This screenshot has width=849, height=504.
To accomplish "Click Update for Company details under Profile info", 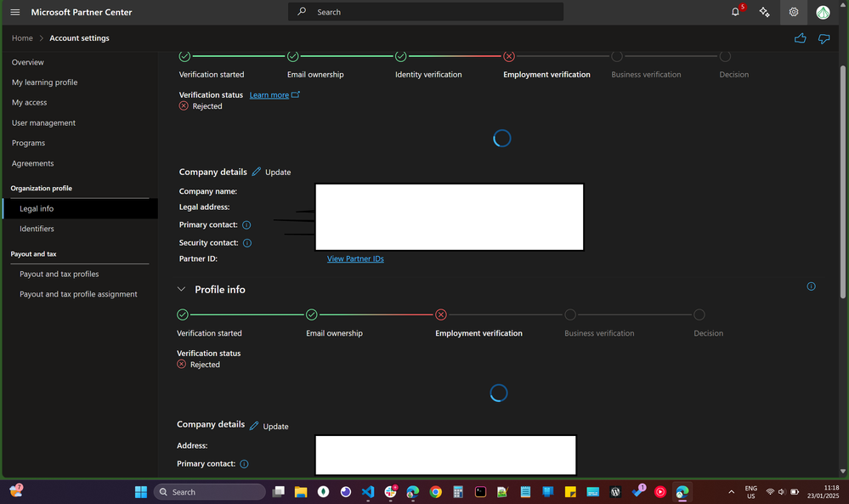I will tap(269, 427).
